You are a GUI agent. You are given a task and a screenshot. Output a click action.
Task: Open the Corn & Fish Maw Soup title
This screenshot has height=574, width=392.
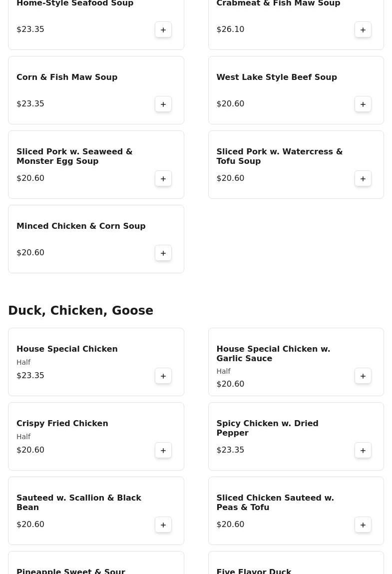(67, 77)
